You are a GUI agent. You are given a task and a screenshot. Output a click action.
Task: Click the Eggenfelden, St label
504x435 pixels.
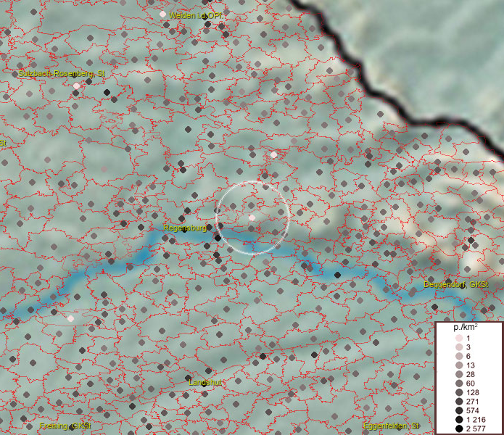pos(391,426)
